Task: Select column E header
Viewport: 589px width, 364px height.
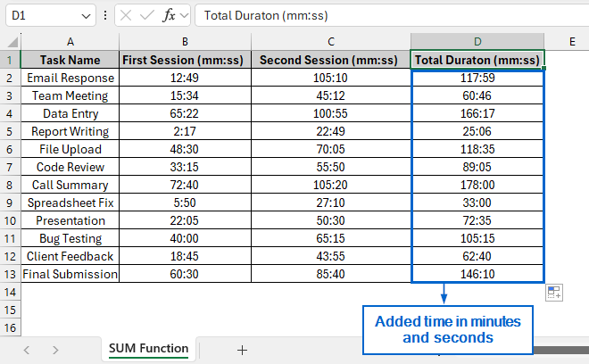Action: 572,42
